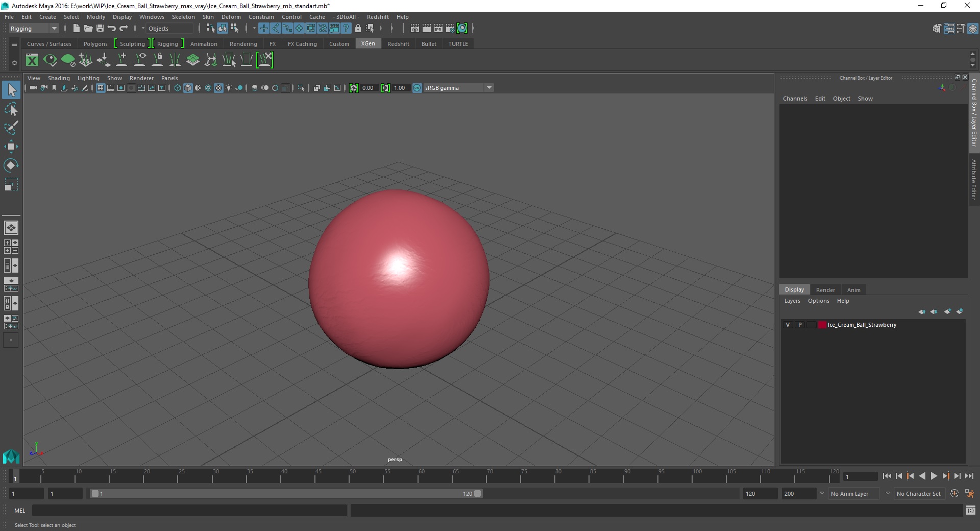Image resolution: width=980 pixels, height=531 pixels.
Task: Click the layer color swatch for Ice_Cream_Ball_Strawberry
Action: (x=822, y=325)
